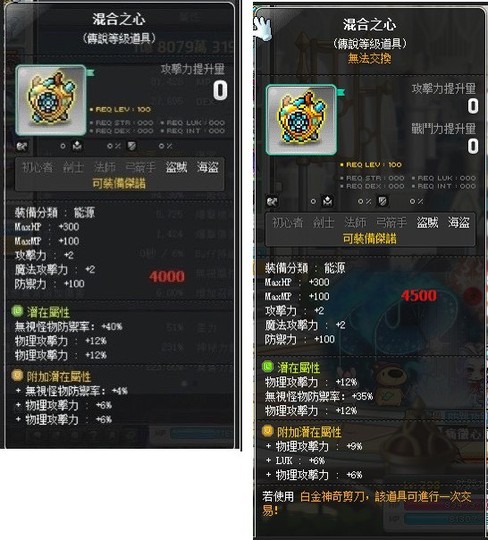Click the green 潛在屬性 icon in left tooltip
Viewport: 488px width, 540px height.
pyautogui.click(x=17, y=311)
